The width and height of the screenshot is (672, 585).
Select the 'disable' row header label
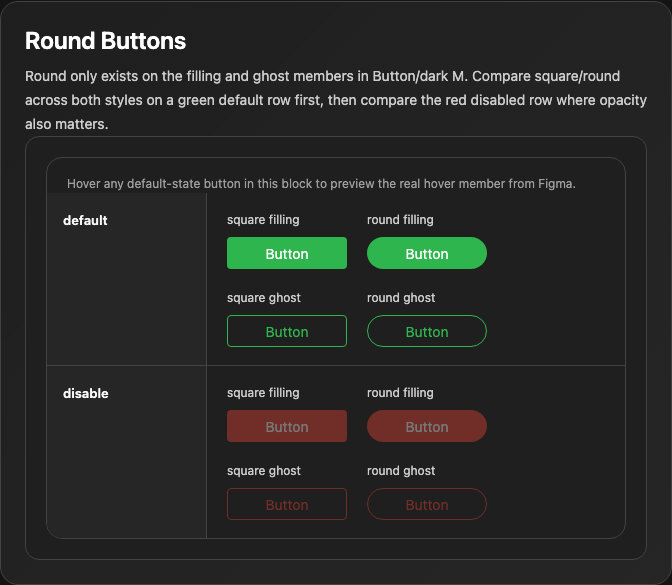(x=86, y=393)
